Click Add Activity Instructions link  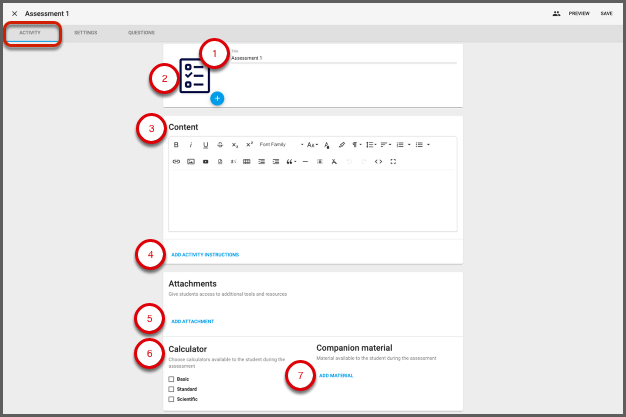click(205, 255)
